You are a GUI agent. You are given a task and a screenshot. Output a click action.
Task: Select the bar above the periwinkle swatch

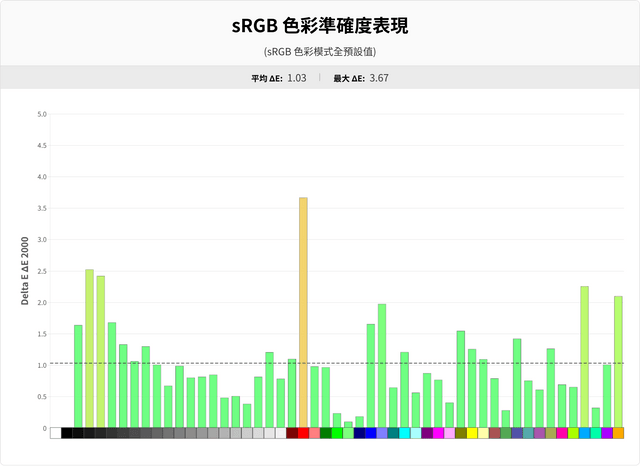382,366
